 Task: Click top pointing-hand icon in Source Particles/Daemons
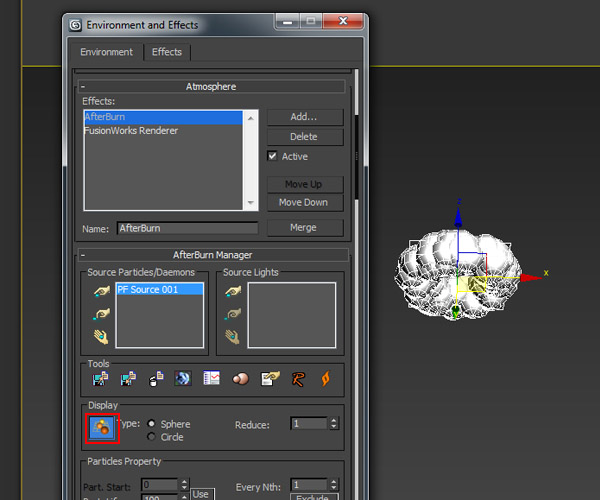pos(101,292)
